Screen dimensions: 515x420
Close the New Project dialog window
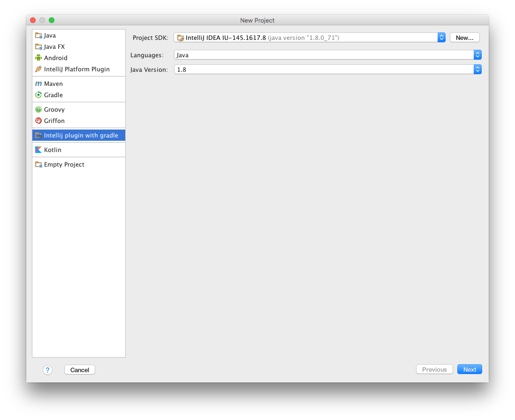pos(33,20)
